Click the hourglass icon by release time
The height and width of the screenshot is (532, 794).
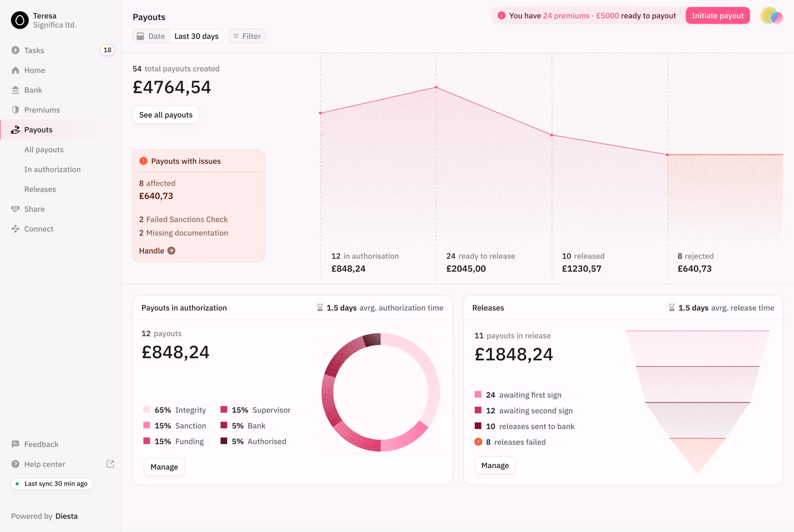(x=671, y=308)
